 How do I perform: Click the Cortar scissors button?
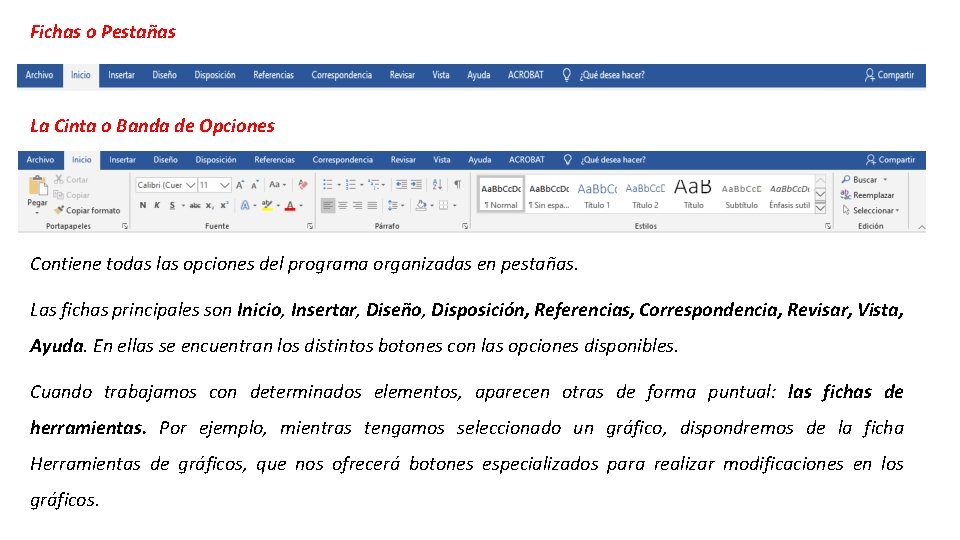(71, 179)
